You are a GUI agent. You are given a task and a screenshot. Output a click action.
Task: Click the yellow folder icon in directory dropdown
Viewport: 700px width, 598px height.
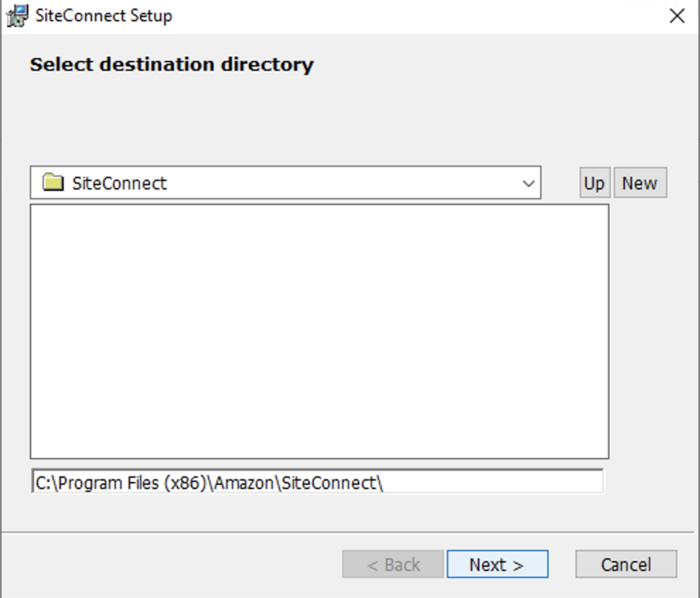pyautogui.click(x=53, y=183)
